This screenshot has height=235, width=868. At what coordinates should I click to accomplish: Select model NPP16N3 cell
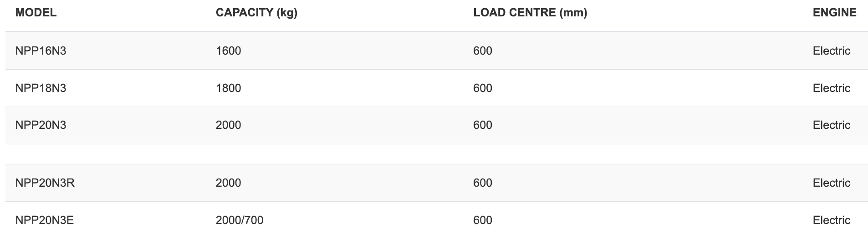coord(41,51)
